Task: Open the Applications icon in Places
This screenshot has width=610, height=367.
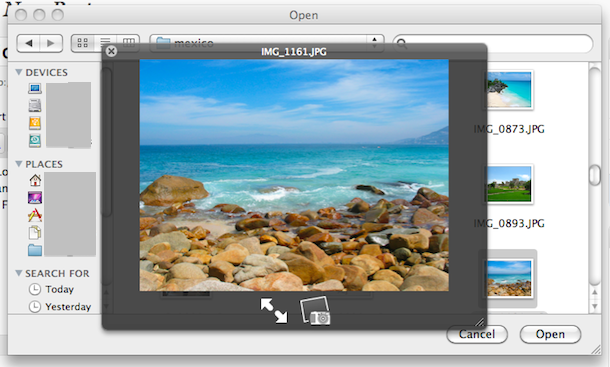Action: point(35,215)
